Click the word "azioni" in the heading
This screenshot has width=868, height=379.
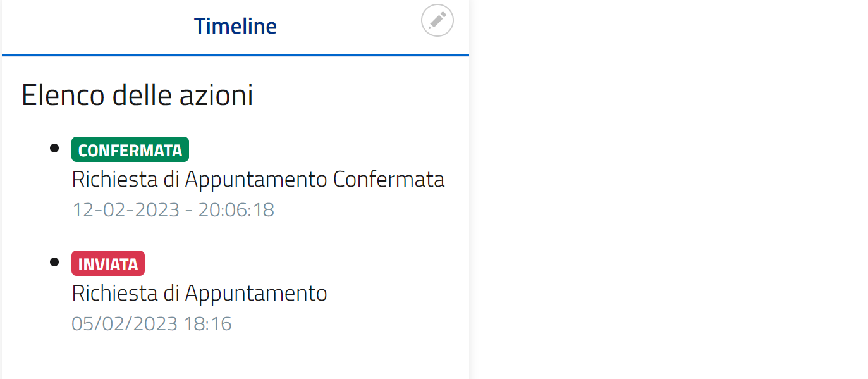216,96
